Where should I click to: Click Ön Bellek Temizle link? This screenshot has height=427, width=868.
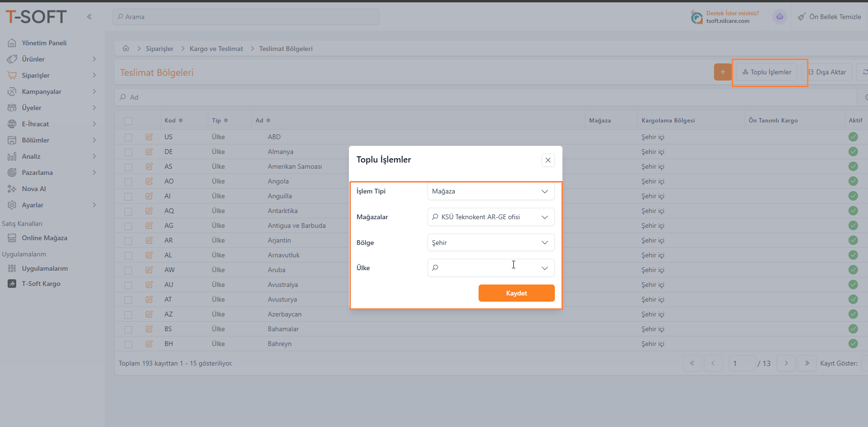[x=829, y=17]
